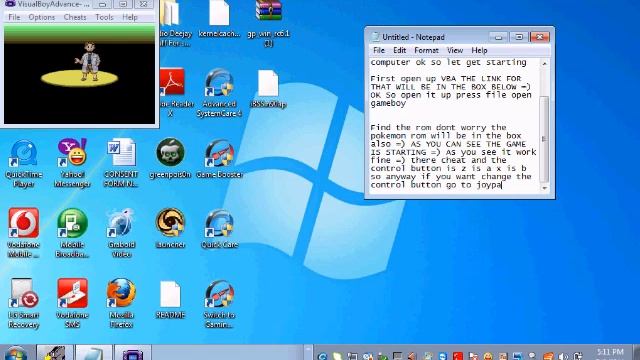Viewport: 640px width, 360px height.
Task: Open the Switch to Gaming shortcut
Action: click(220, 304)
